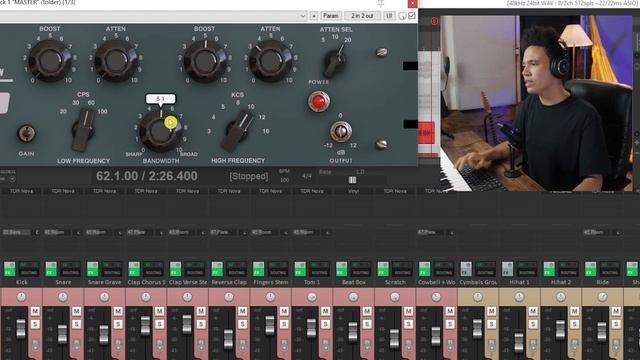This screenshot has height=360, width=640.
Task: Mute the Kick track
Action: pyautogui.click(x=35, y=311)
